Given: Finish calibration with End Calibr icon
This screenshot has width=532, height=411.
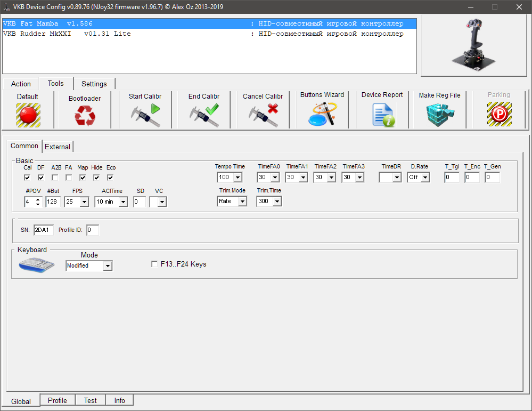Looking at the screenshot, I should coord(204,115).
